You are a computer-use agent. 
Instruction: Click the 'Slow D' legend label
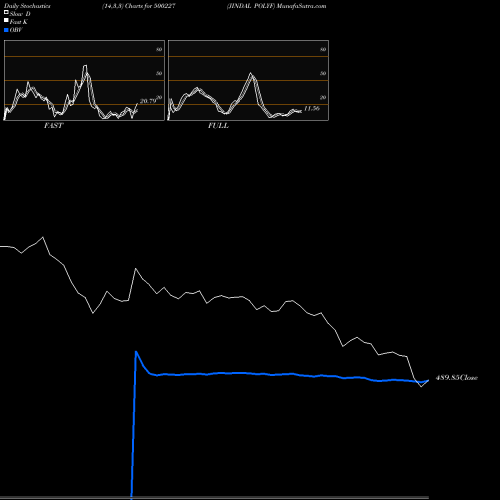pos(20,14)
